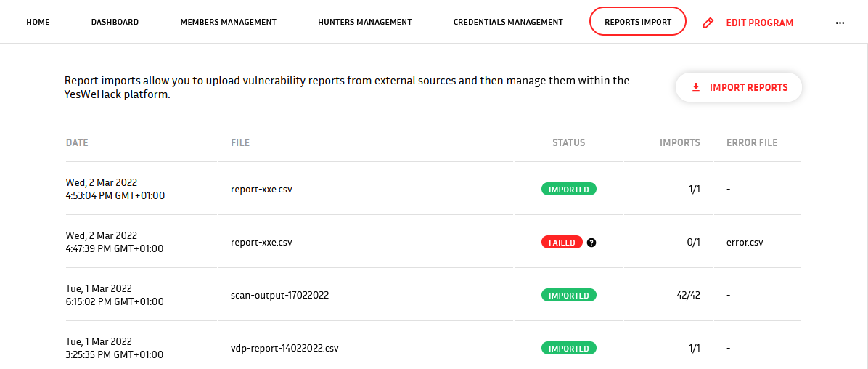Click the download arrow icon in Import Reports

pos(696,88)
